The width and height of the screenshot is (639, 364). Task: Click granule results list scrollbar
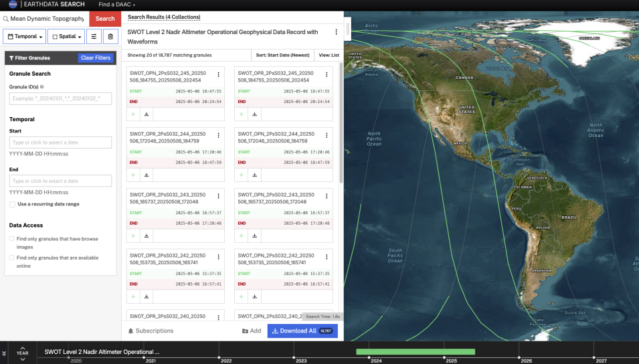[x=341, y=122]
